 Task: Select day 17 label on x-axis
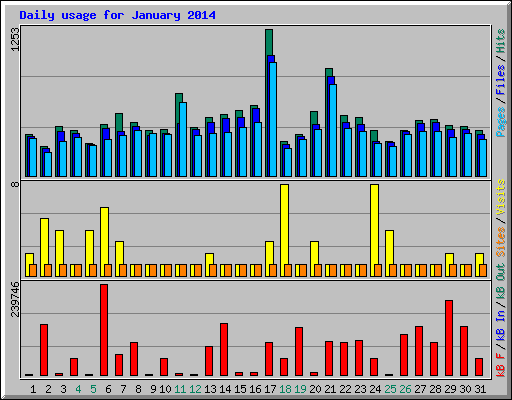point(270,389)
